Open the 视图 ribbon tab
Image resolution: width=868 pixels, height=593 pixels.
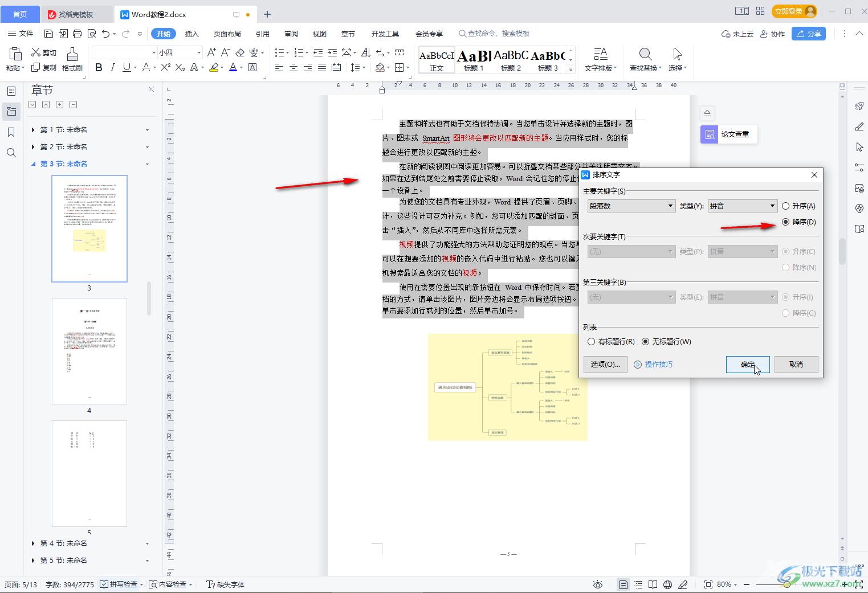click(x=320, y=34)
